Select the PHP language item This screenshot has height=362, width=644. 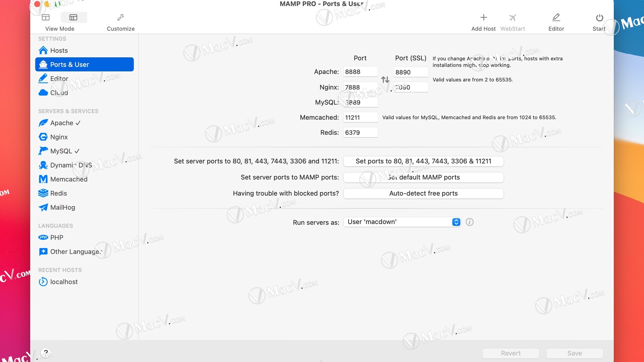coord(57,237)
